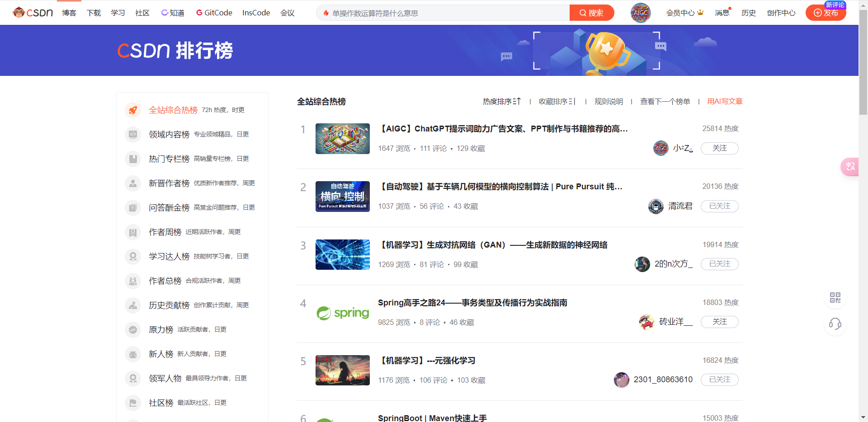Open article 【机器学习】---元强化学习
The image size is (868, 422).
[427, 361]
